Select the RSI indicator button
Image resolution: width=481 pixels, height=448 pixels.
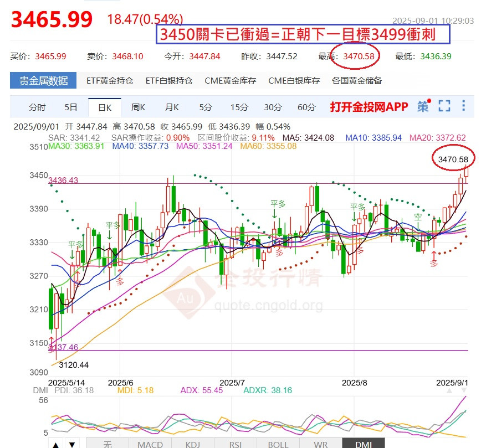point(235,444)
